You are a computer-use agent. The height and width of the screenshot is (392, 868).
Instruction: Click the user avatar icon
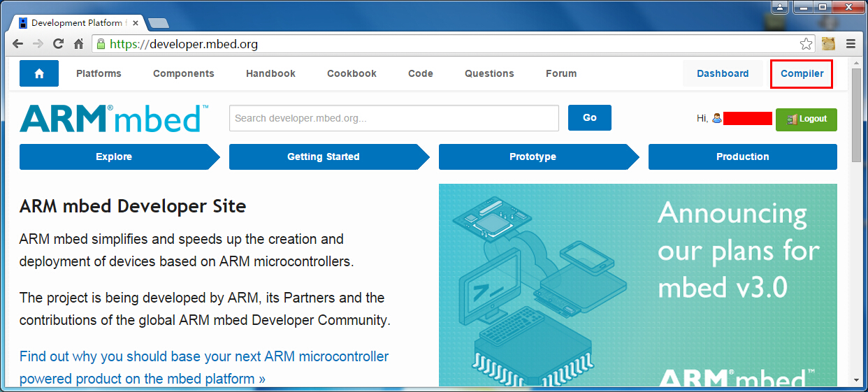tap(716, 119)
